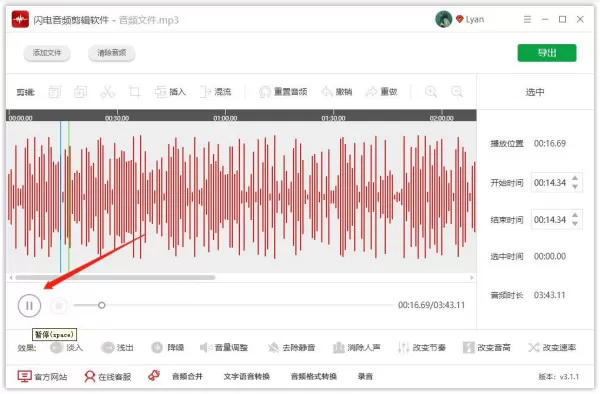The width and height of the screenshot is (600, 394).
Task: Increase 结束时间 with up arrow
Action: 575,215
